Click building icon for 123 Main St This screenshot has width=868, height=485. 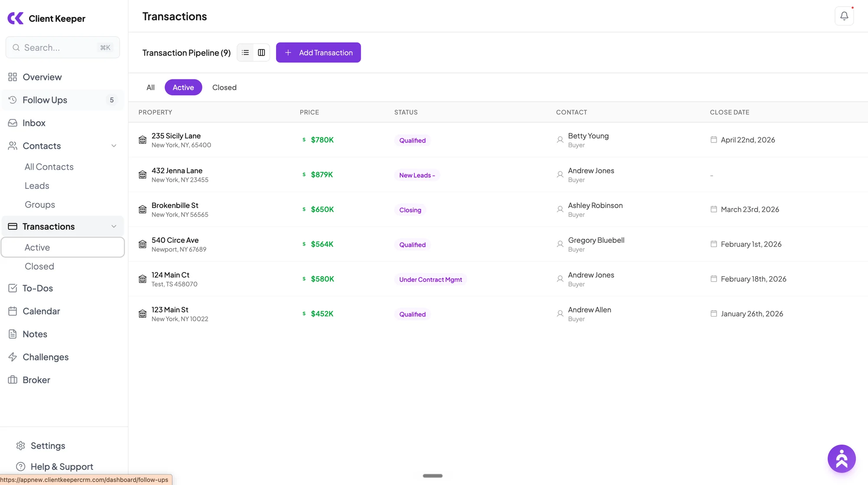pyautogui.click(x=142, y=313)
